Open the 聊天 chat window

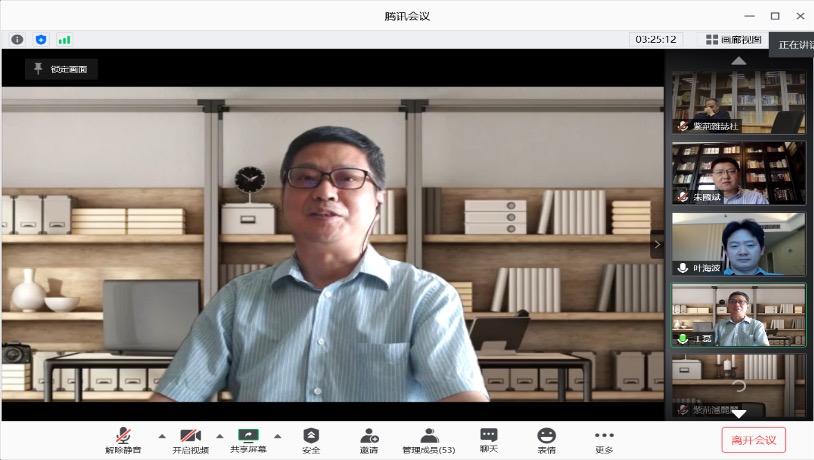point(488,440)
